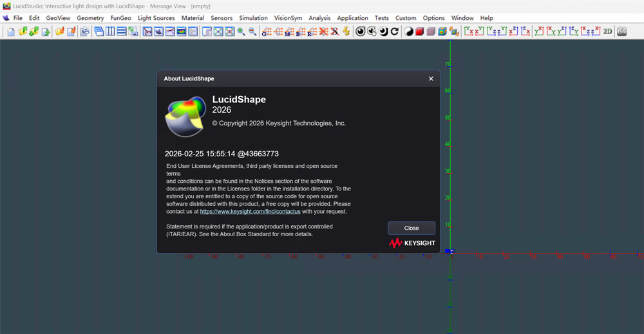Open the keysight.com/find/contactus link
This screenshot has height=334, width=644.
(250, 212)
